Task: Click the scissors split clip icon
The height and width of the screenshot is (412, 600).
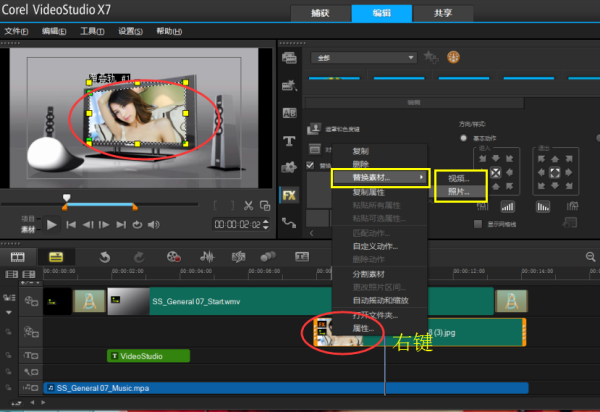Action: pos(249,206)
